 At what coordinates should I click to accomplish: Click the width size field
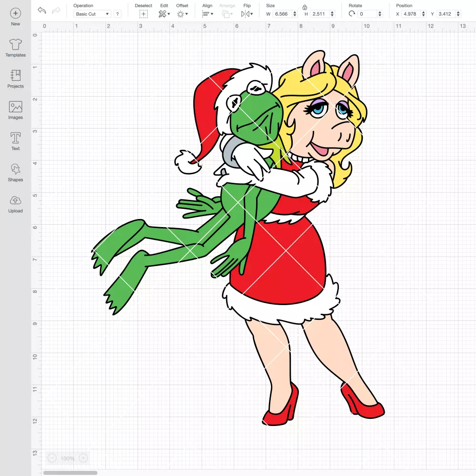pos(282,14)
